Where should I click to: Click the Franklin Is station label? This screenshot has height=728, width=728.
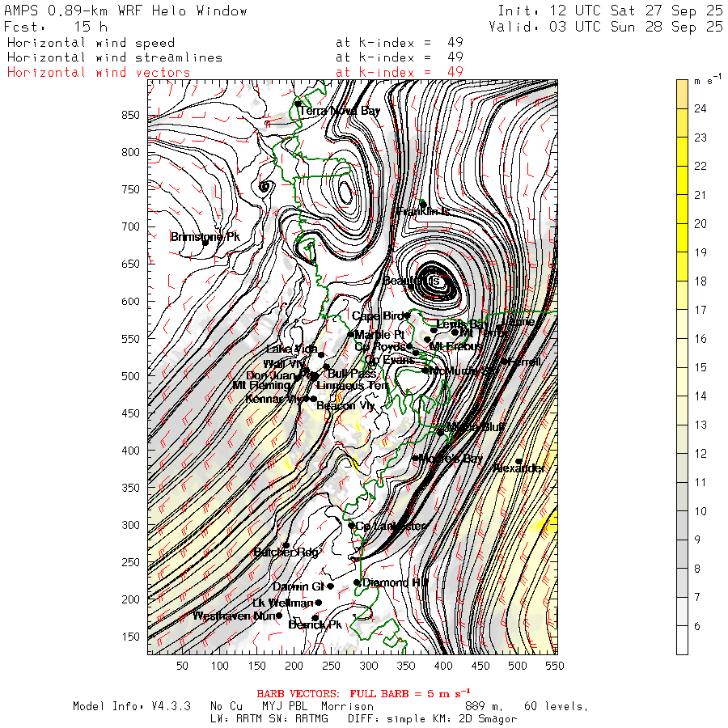click(423, 212)
